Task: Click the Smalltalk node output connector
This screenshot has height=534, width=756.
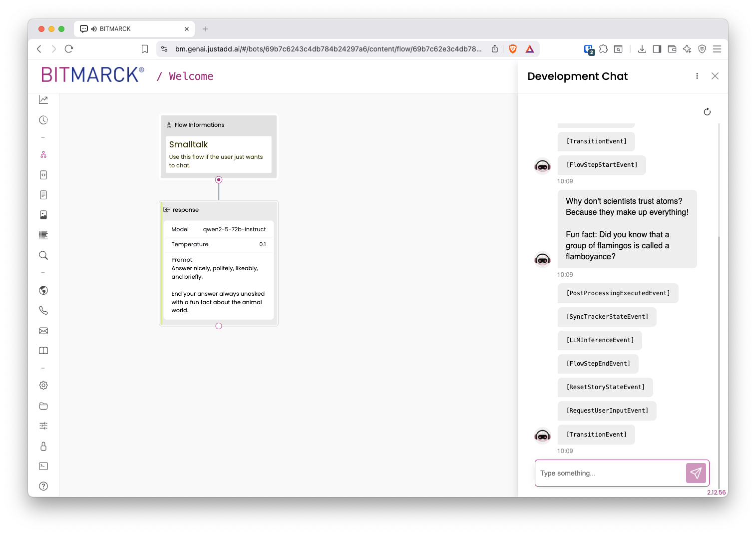Action: click(x=219, y=180)
